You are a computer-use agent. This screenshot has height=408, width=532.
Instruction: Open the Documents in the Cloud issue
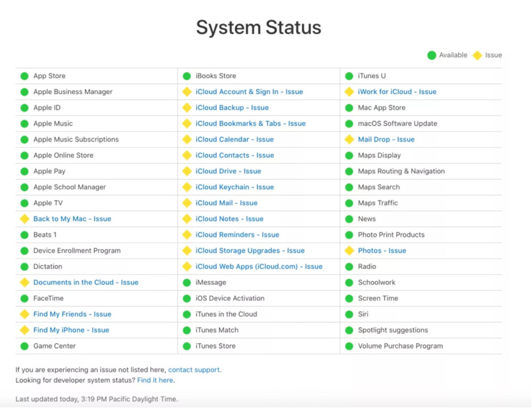coord(86,282)
